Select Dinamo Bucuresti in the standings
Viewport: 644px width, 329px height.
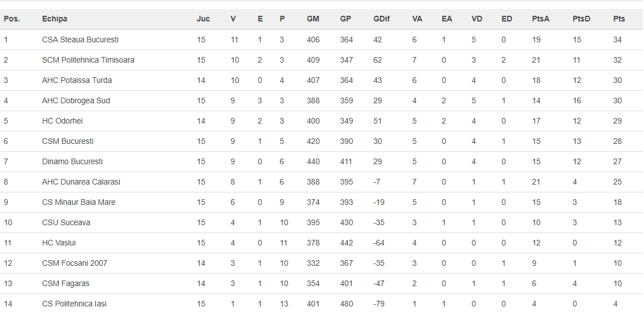point(72,161)
